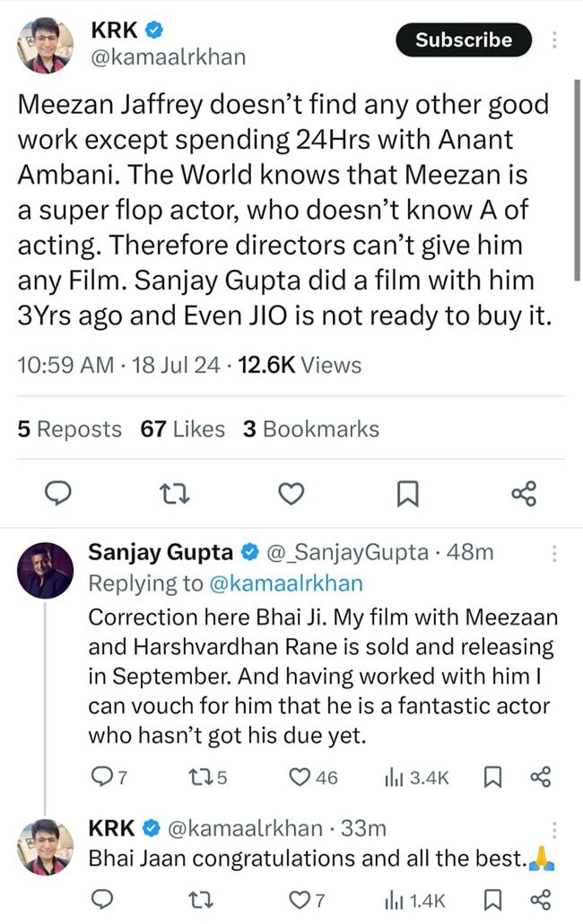Open Sanjay Gupta's profile picture

[45, 569]
